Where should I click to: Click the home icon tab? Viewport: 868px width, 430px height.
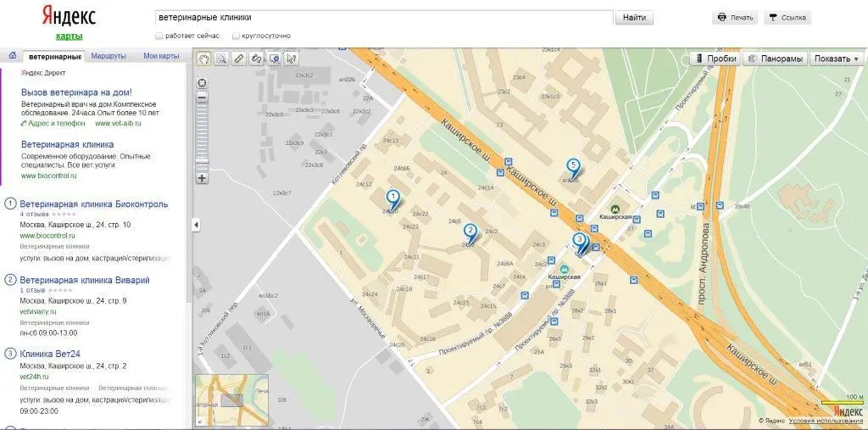tap(13, 56)
